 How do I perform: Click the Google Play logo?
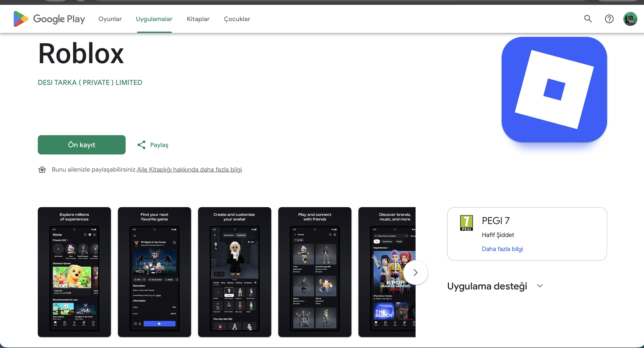[x=49, y=19]
